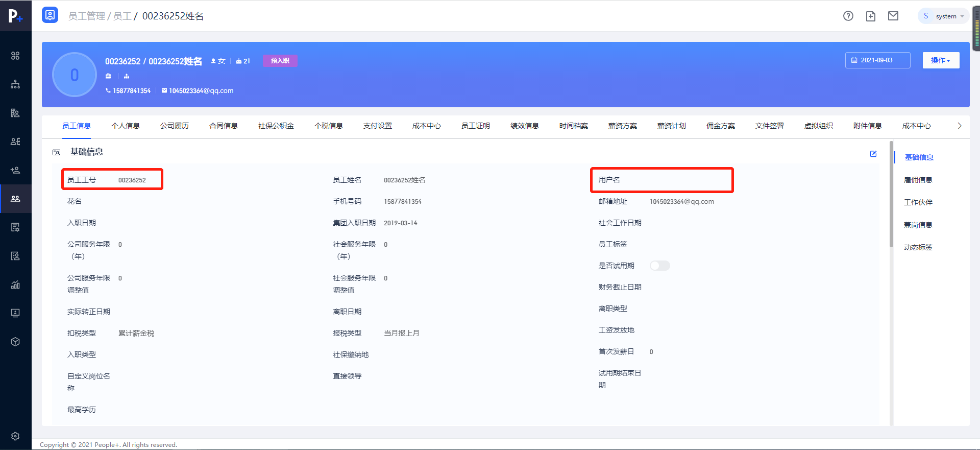Click the 2021-09-03 date picker field
The width and height of the screenshot is (980, 450).
(877, 60)
